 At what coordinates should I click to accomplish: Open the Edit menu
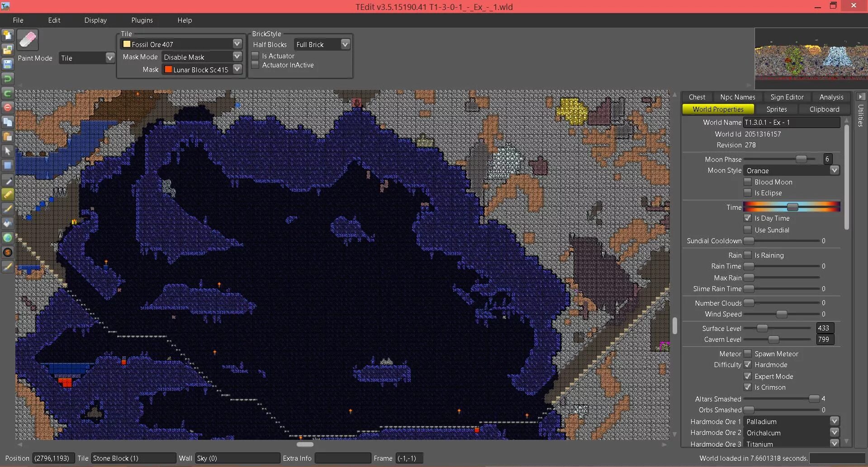pyautogui.click(x=54, y=20)
